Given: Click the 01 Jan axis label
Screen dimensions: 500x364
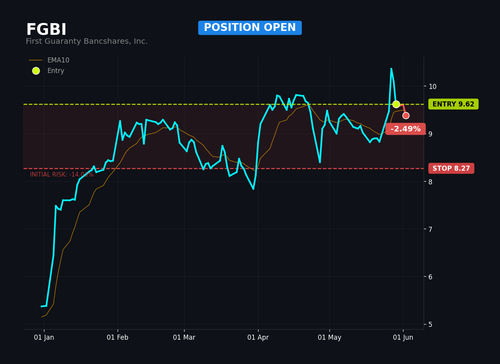Looking at the screenshot, I should click(x=44, y=337).
